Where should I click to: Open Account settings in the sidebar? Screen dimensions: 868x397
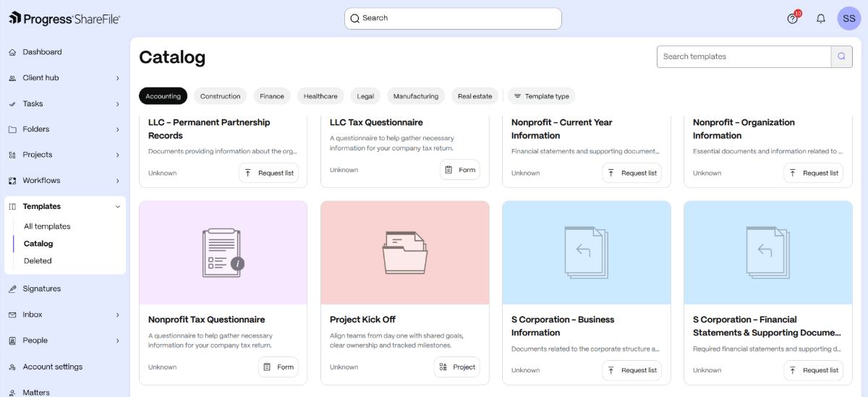pyautogui.click(x=53, y=367)
